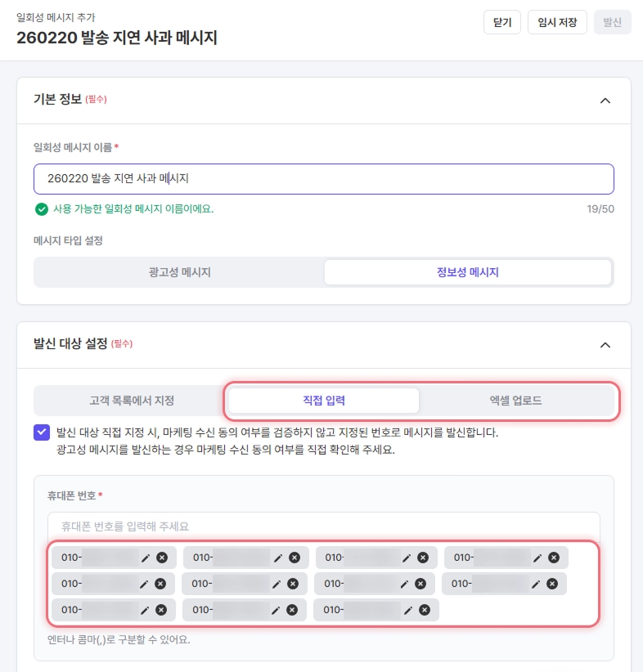The width and height of the screenshot is (643, 672).
Task: Remove the first phone number chip in row one
Action: click(162, 558)
